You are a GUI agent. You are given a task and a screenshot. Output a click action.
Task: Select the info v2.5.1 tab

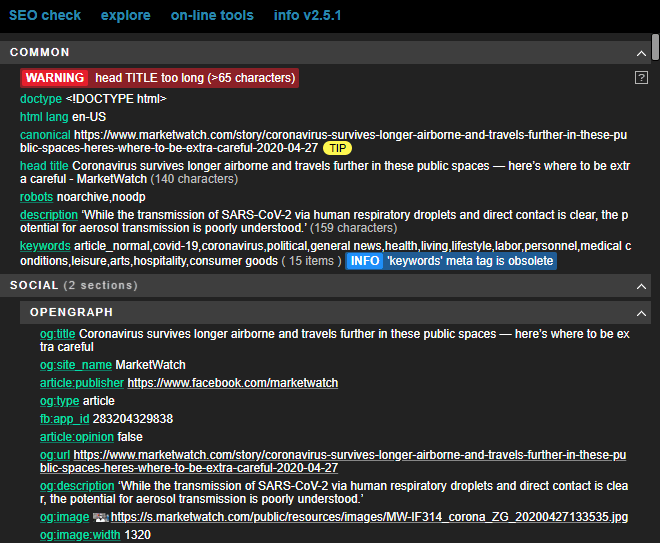point(308,15)
